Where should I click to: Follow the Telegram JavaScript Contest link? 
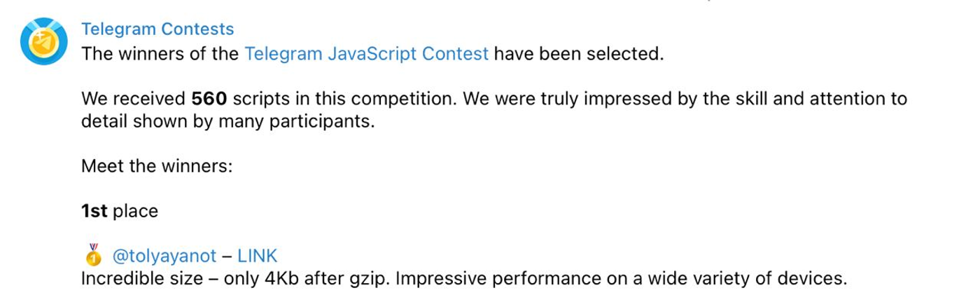pyautogui.click(x=367, y=53)
